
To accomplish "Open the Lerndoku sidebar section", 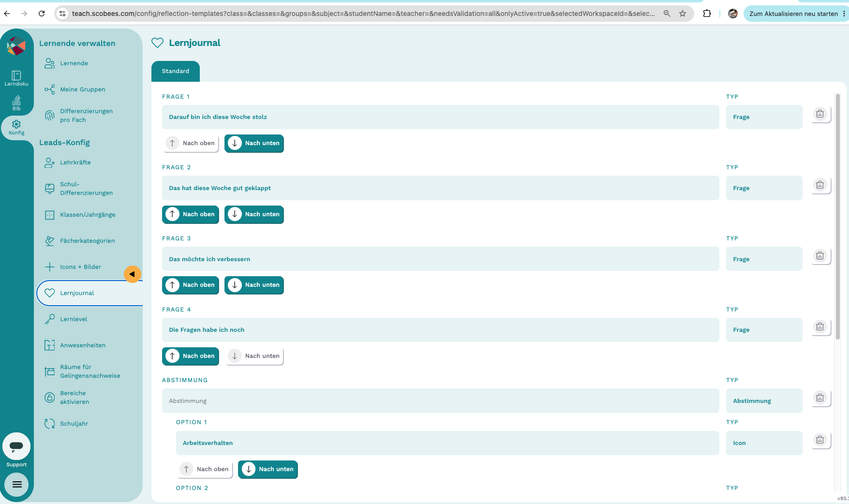I will (16, 78).
